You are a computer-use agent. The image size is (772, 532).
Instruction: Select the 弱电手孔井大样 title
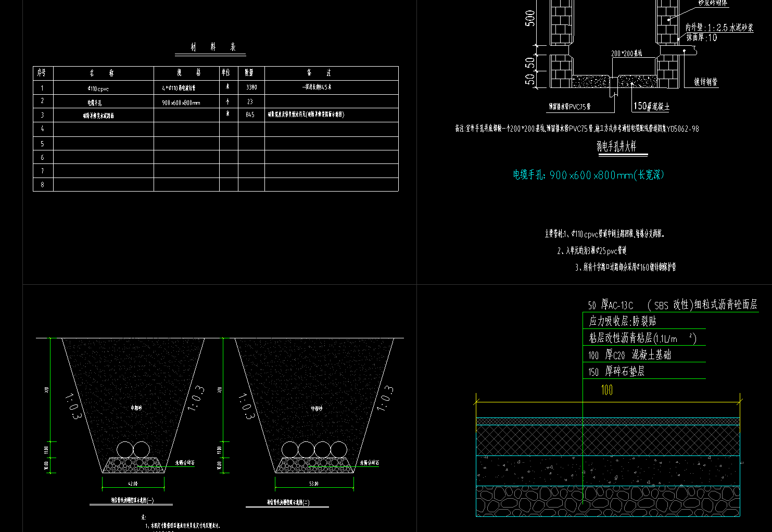616,146
